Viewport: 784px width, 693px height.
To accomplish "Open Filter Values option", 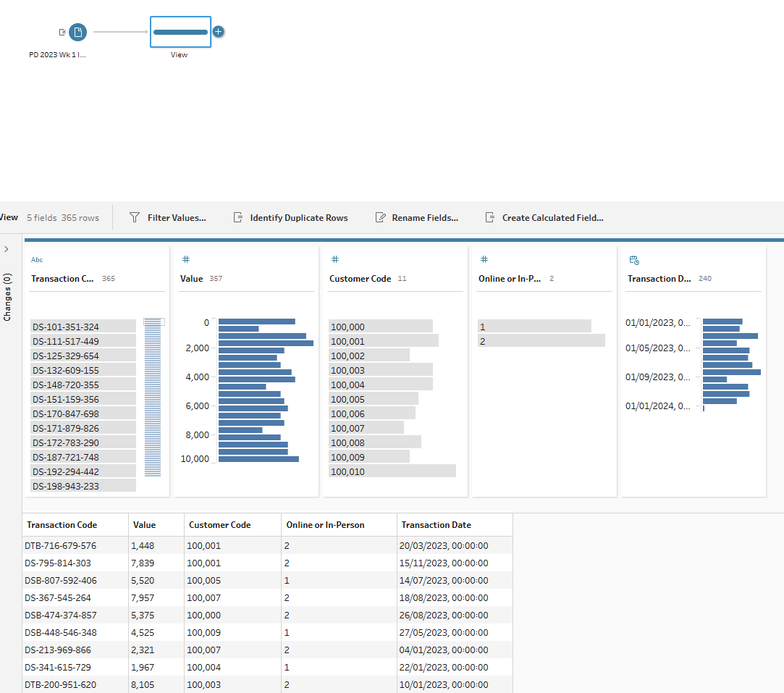I will pyautogui.click(x=168, y=217).
